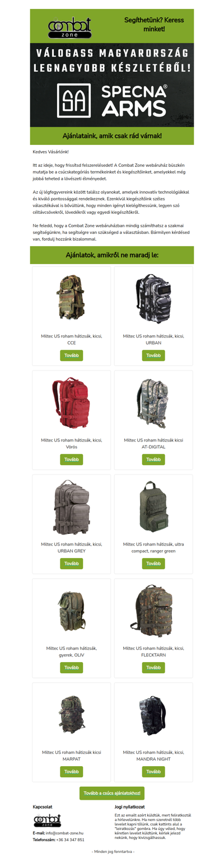224x868 pixels.
Task: Click Tovább under the Vörös backpack
Action: pos(71,459)
